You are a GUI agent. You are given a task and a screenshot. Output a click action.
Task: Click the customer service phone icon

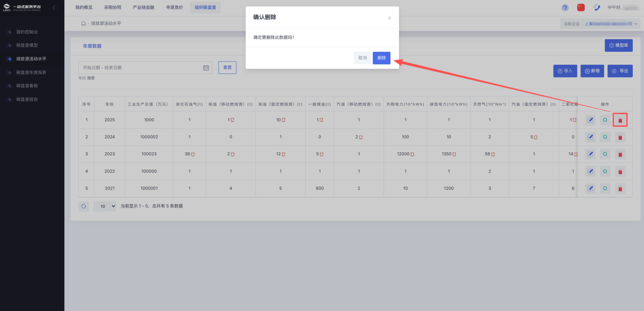[596, 7]
